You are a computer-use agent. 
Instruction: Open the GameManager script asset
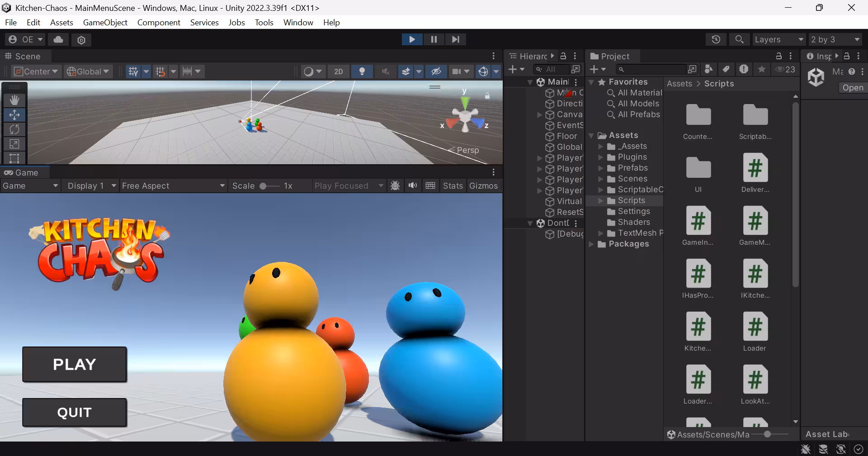[755, 226]
